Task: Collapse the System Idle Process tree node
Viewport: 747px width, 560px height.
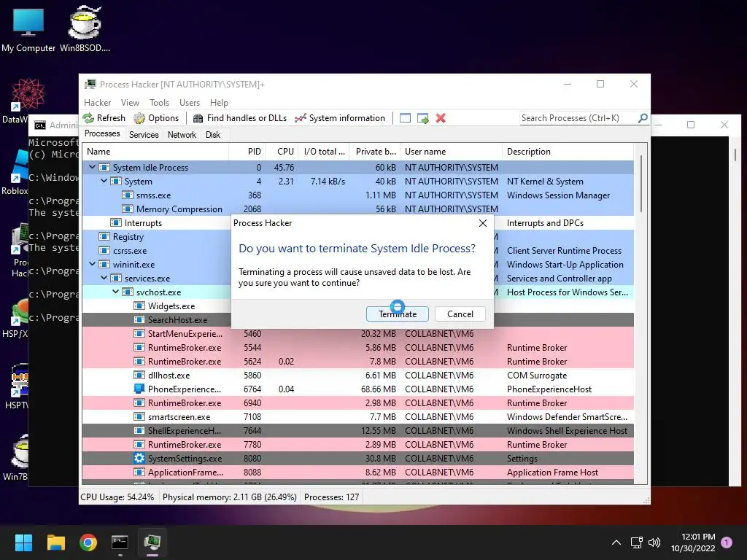Action: tap(93, 167)
